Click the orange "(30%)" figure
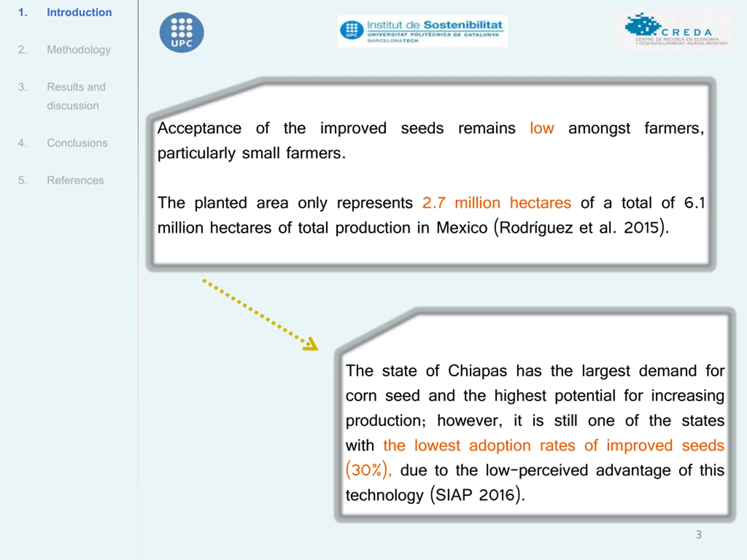 [368, 470]
